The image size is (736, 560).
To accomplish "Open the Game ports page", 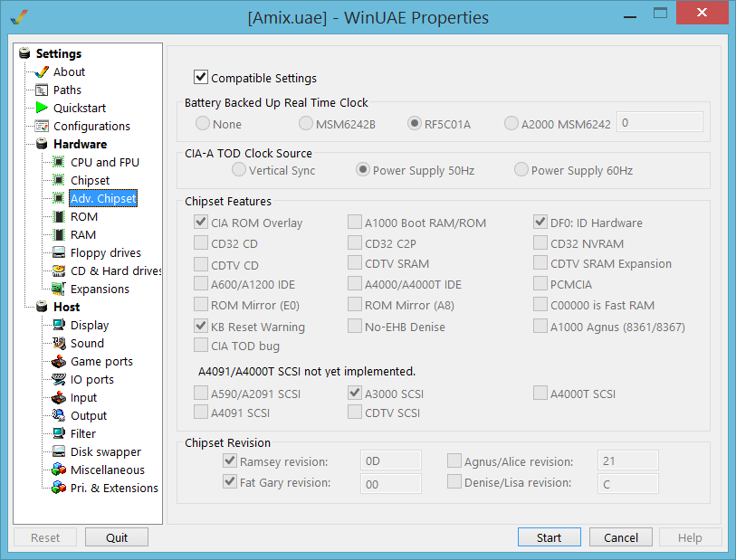I will [101, 362].
